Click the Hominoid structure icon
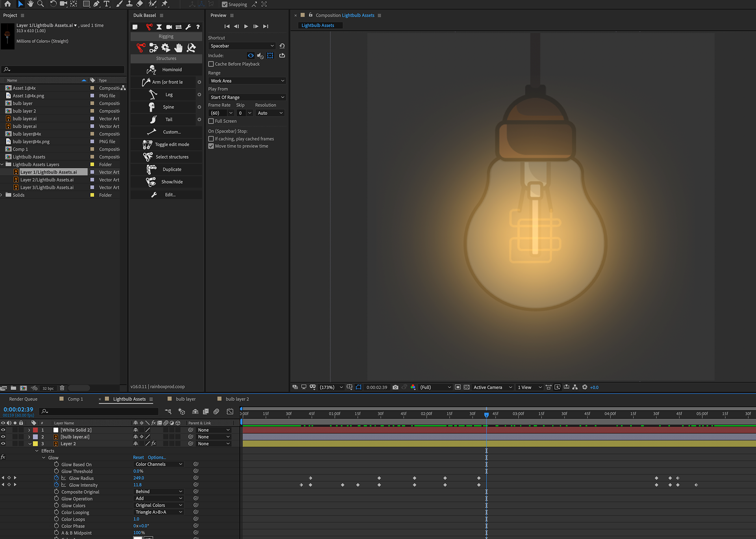Image resolution: width=756 pixels, height=539 pixels. (152, 70)
